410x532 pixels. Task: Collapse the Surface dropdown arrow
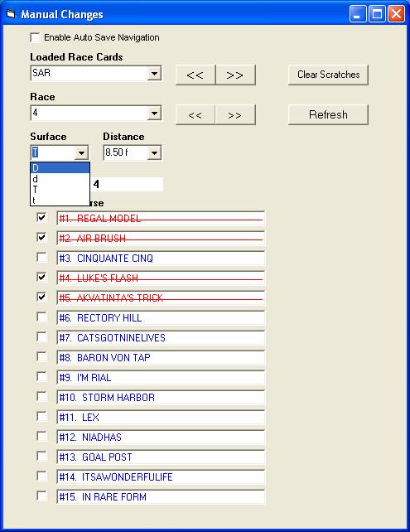click(81, 152)
